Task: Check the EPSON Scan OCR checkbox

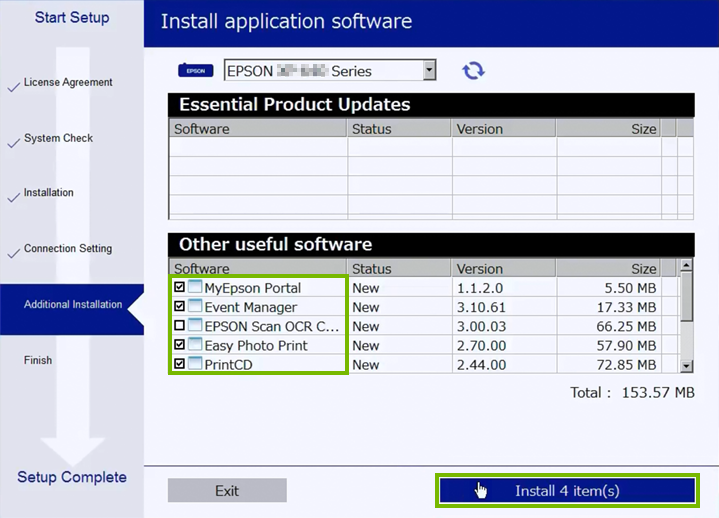Action: coord(179,325)
